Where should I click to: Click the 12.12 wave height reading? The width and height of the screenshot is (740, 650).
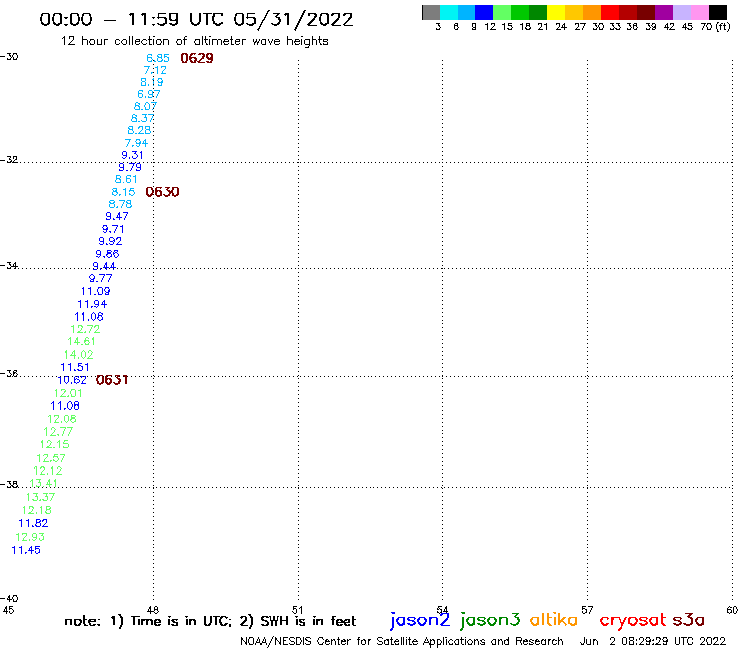[x=48, y=470]
